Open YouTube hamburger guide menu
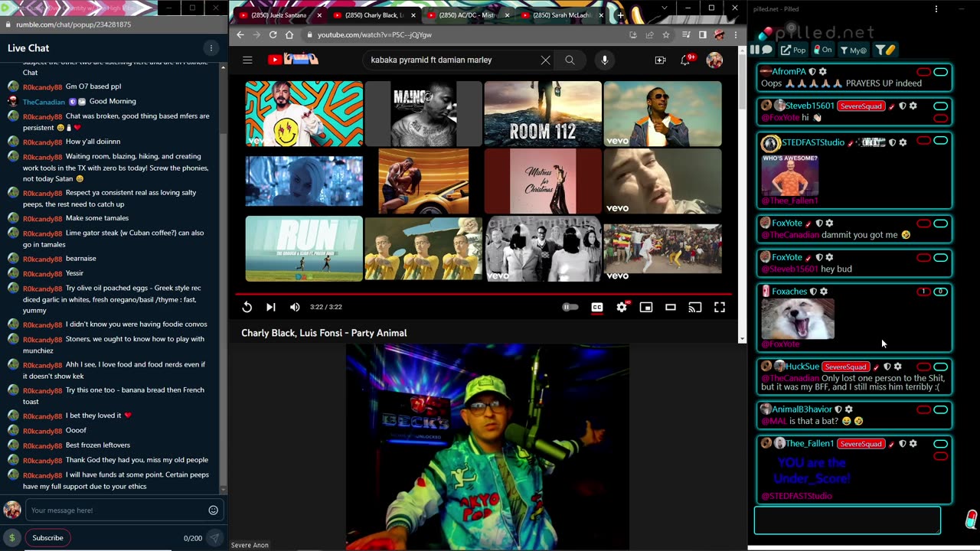Viewport: 980px width, 551px height. [x=247, y=60]
